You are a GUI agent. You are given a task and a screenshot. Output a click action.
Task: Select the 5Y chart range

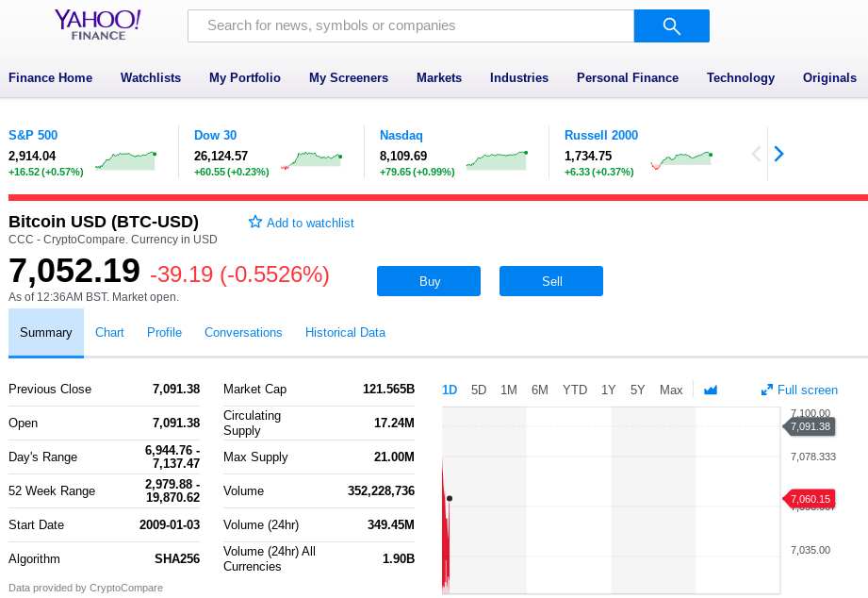pos(638,390)
